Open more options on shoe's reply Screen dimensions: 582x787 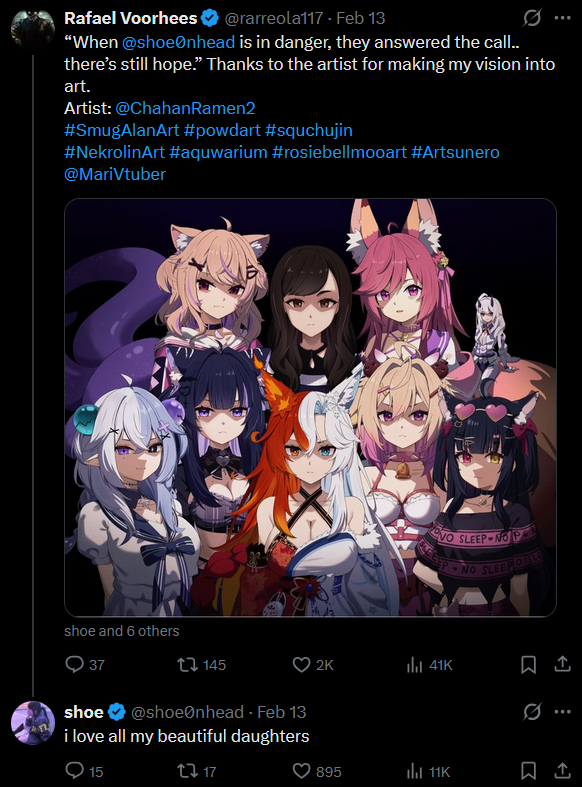click(x=562, y=712)
